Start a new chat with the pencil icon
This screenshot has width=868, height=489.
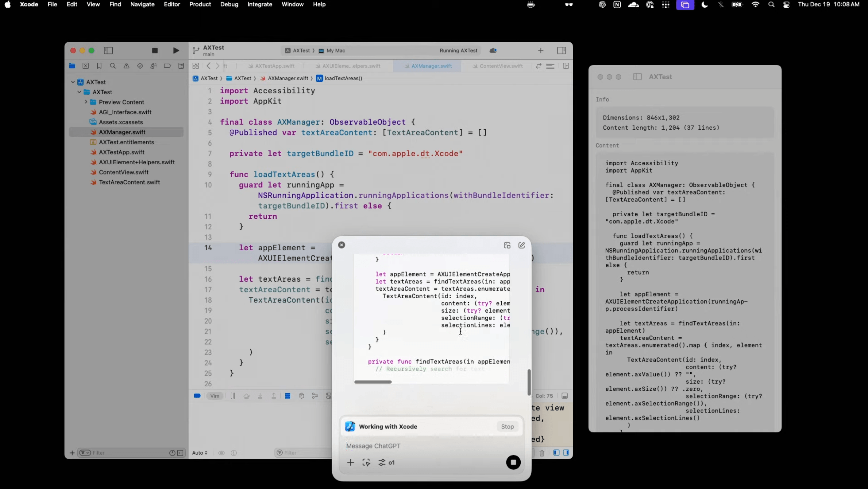[522, 245]
